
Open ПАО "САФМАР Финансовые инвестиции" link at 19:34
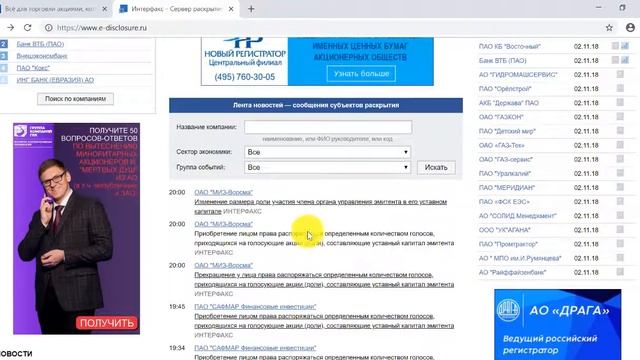[x=255, y=348]
